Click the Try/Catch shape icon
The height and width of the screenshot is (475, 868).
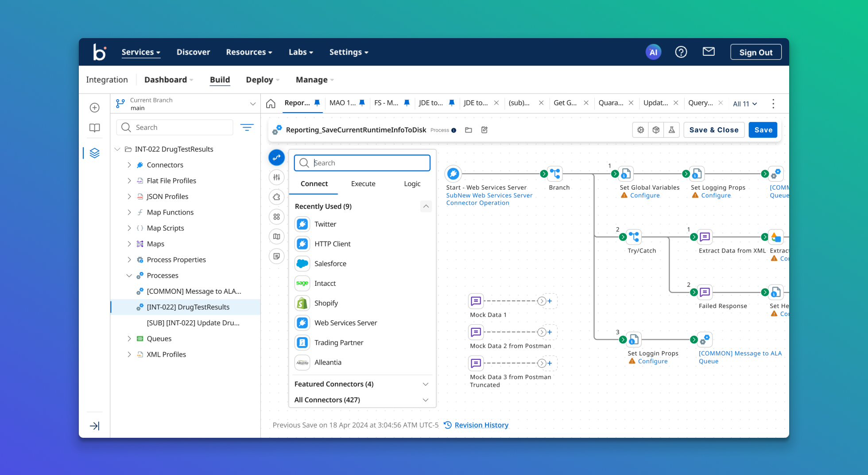point(634,237)
